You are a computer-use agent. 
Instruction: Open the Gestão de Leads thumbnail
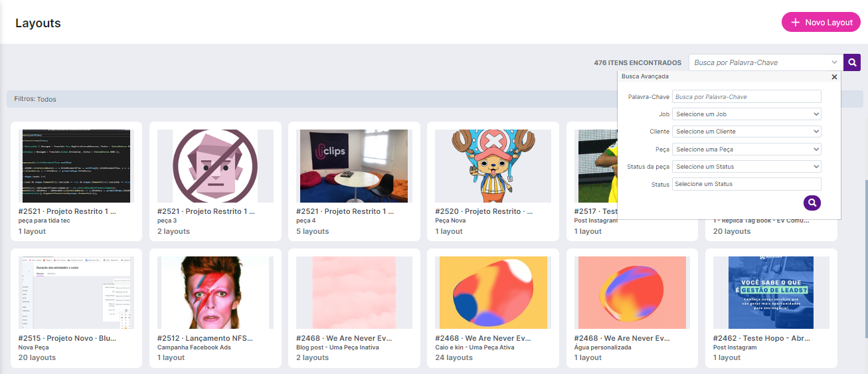(x=770, y=292)
